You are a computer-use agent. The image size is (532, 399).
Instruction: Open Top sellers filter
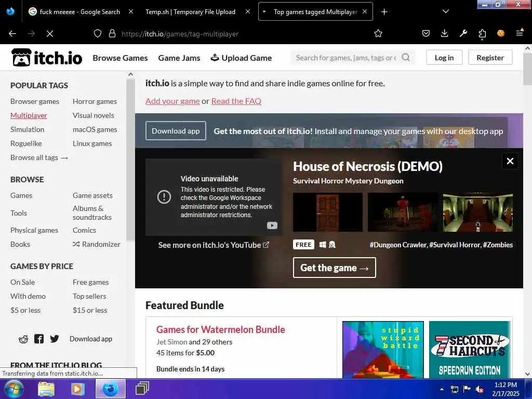tap(89, 296)
